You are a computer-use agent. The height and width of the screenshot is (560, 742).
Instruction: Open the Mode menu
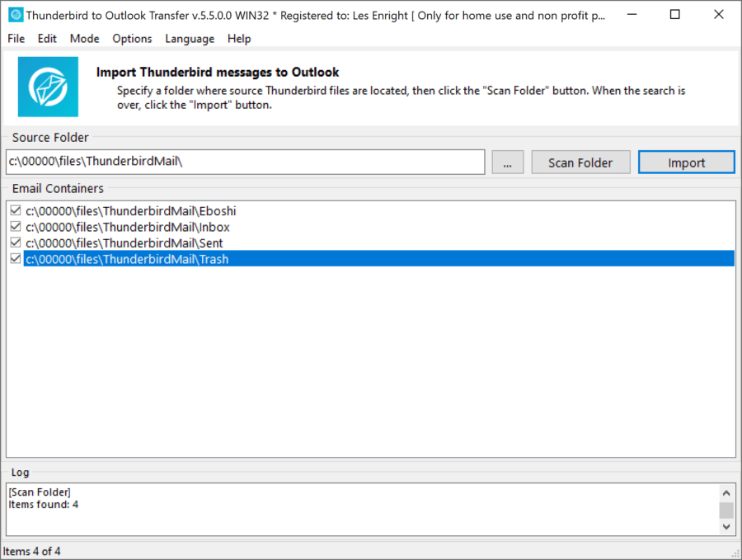coord(84,39)
